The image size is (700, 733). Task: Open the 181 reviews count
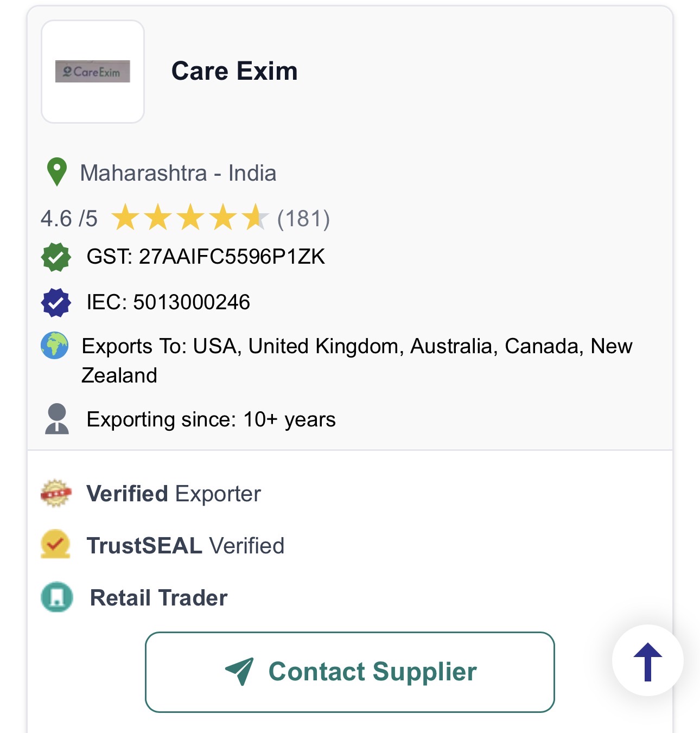point(303,219)
